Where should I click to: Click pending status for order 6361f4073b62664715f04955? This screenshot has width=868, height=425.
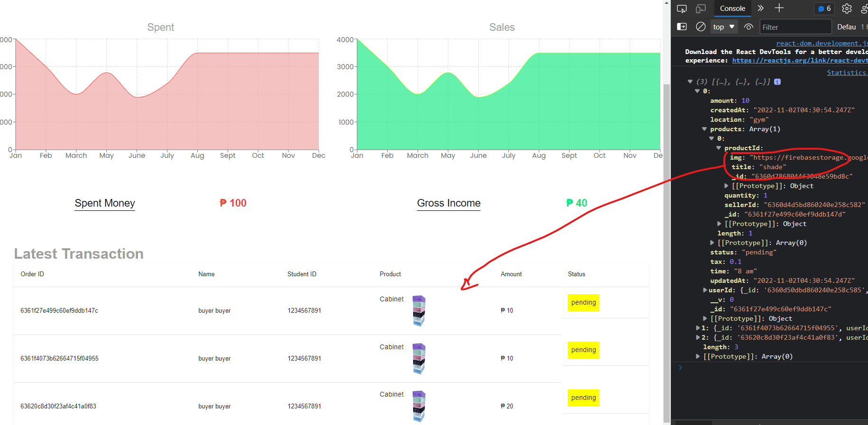click(x=583, y=350)
